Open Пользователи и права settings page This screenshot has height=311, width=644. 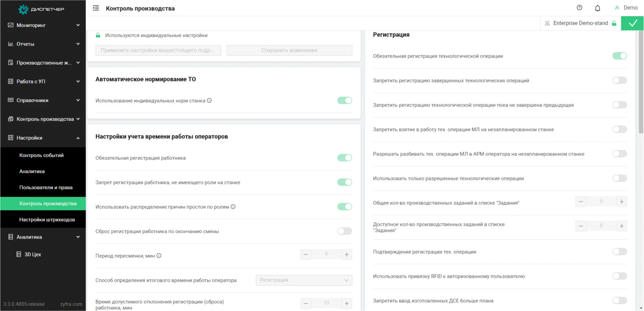pos(46,187)
